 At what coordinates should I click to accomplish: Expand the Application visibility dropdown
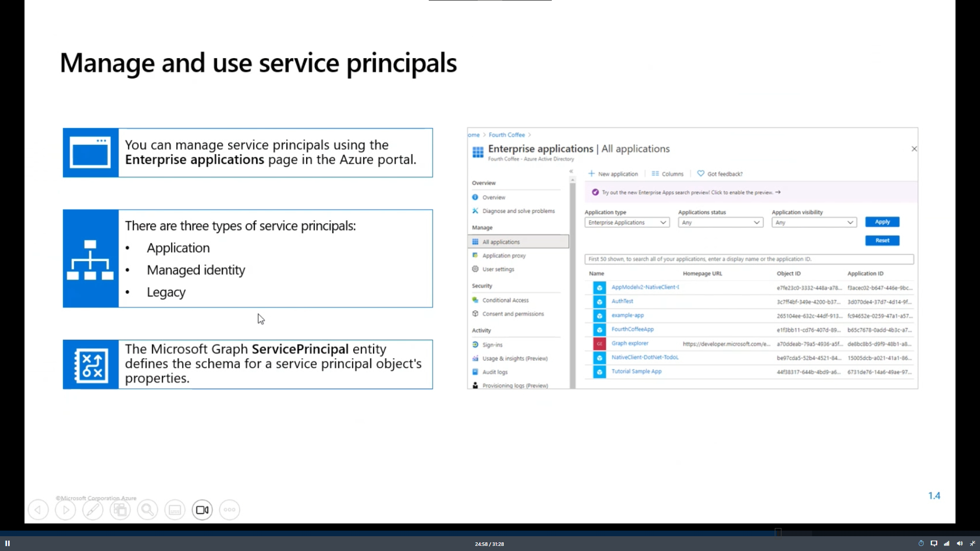pyautogui.click(x=814, y=222)
